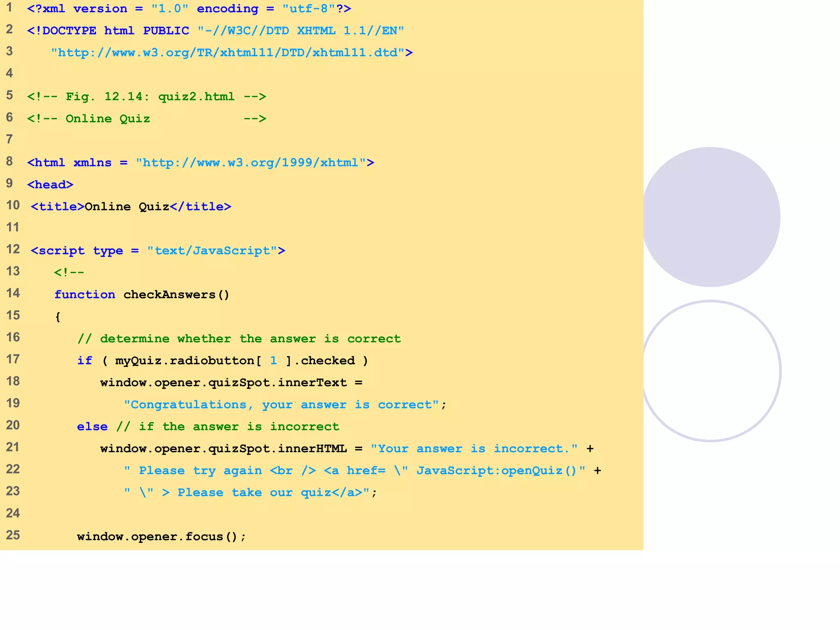Image resolution: width=840 pixels, height=630 pixels.
Task: Click the JavaScript:openQuiz() text on line 22
Action: pyautogui.click(x=497, y=471)
